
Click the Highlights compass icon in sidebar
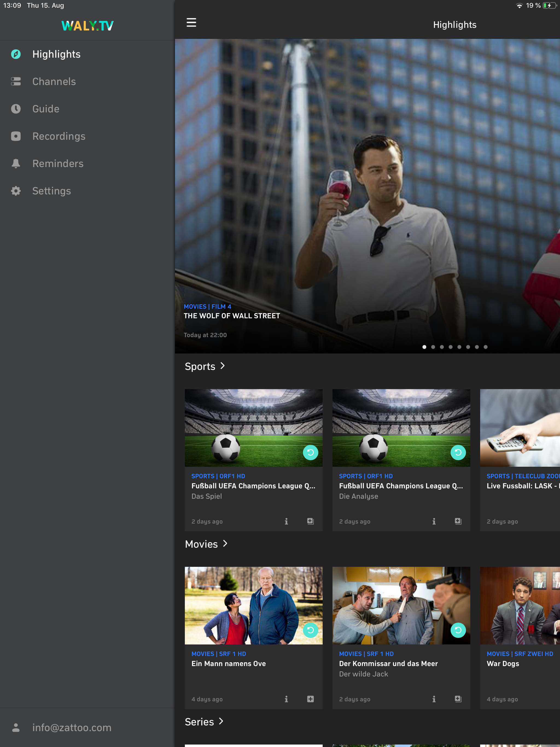pyautogui.click(x=16, y=54)
